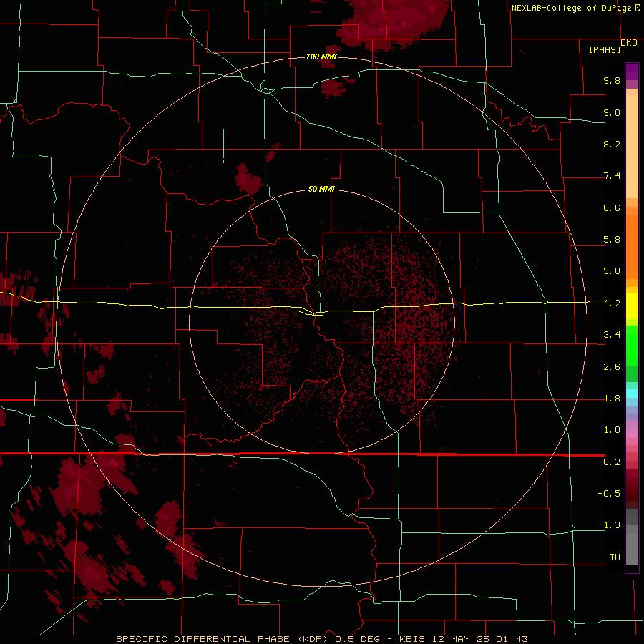Click the SPECIFIC DIFFERENTIAL PHASE (KDP) caption

[x=223, y=639]
